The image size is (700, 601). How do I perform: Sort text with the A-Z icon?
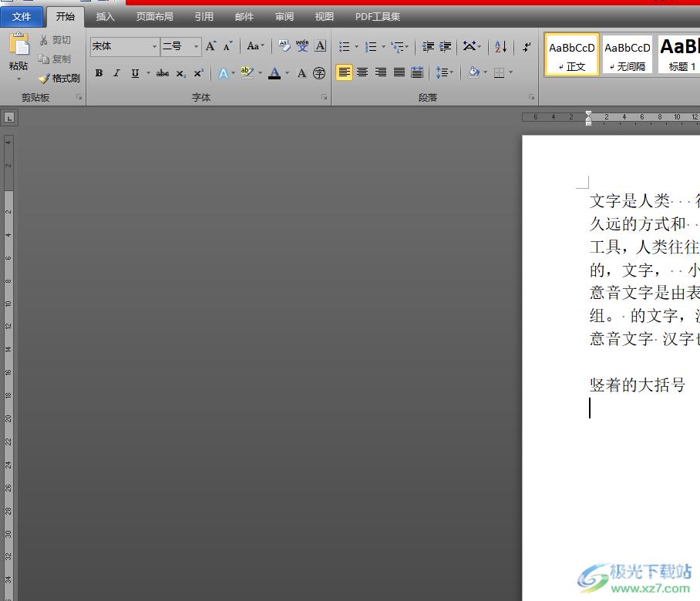click(x=500, y=46)
